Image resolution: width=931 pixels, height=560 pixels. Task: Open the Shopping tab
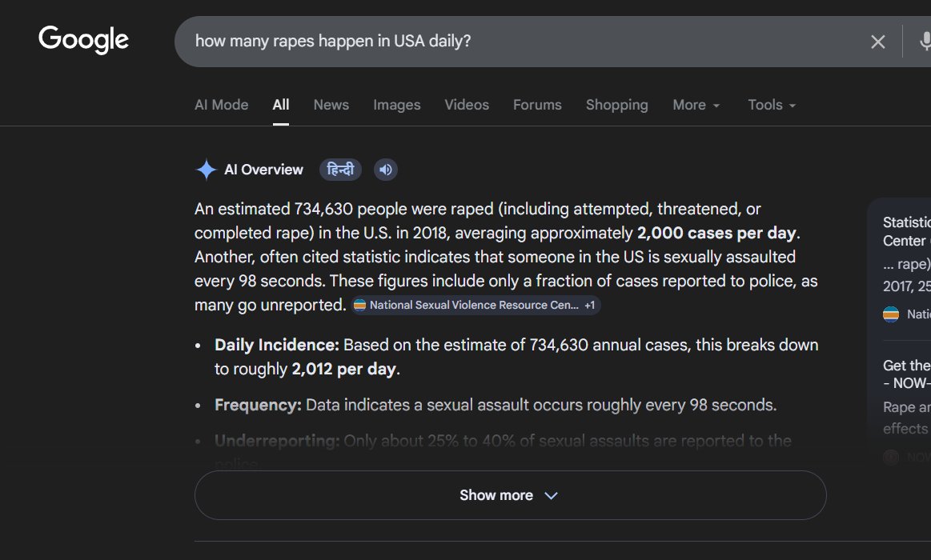coord(617,105)
